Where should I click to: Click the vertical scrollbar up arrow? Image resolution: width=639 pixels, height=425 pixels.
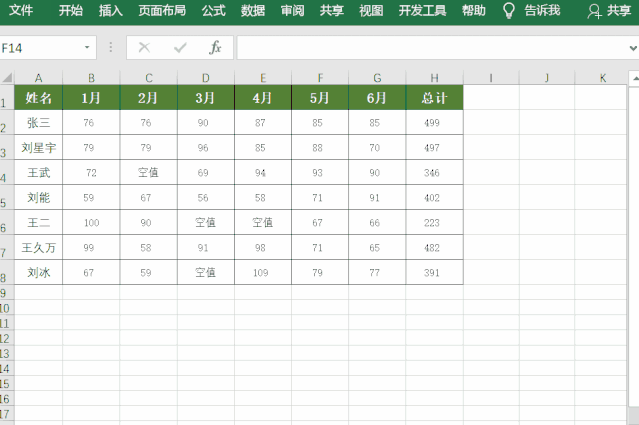pyautogui.click(x=635, y=78)
